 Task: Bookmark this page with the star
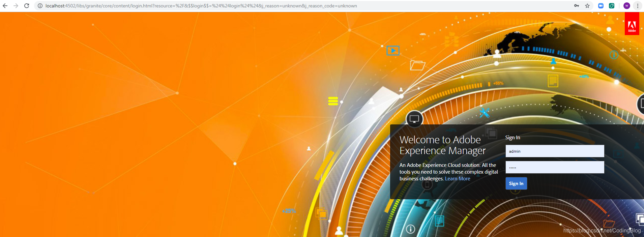pyautogui.click(x=587, y=6)
